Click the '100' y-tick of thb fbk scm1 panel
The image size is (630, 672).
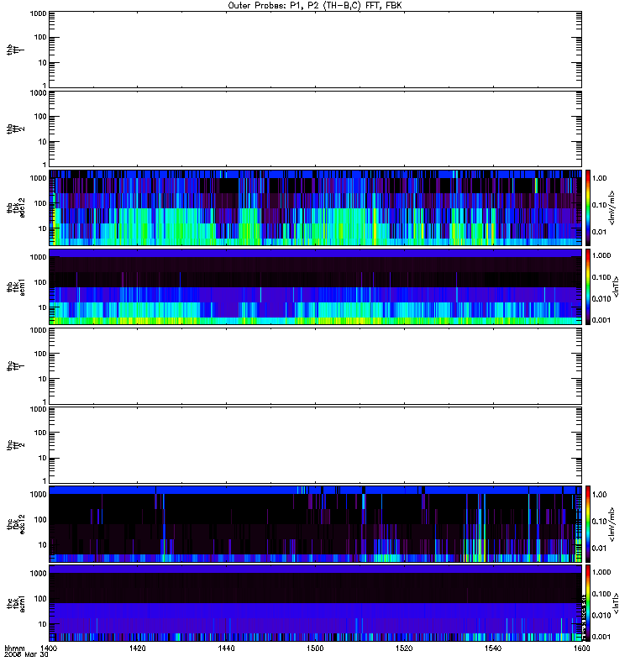coord(40,282)
